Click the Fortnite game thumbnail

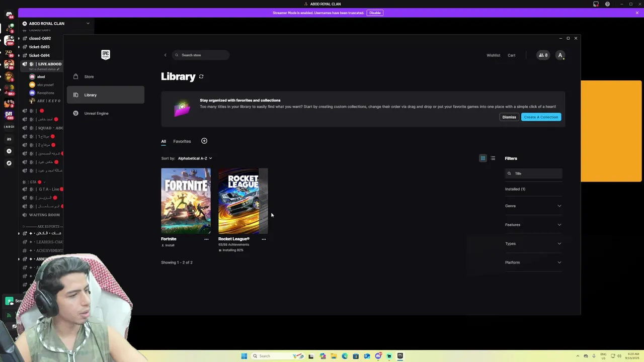pos(186,201)
